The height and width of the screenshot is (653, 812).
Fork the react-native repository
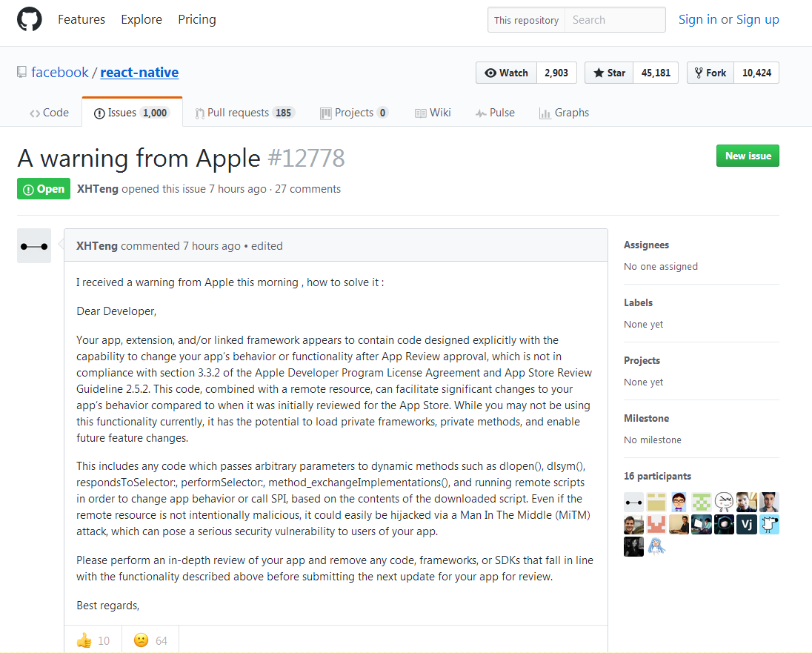(710, 73)
